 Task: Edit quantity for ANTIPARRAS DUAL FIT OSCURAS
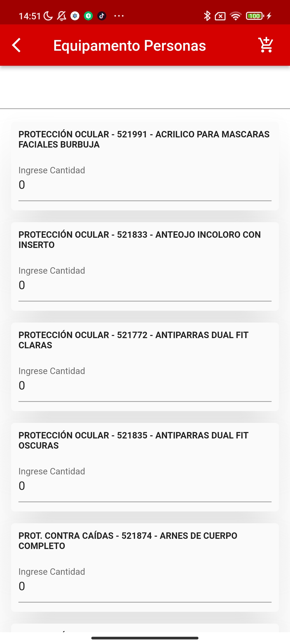[145, 486]
